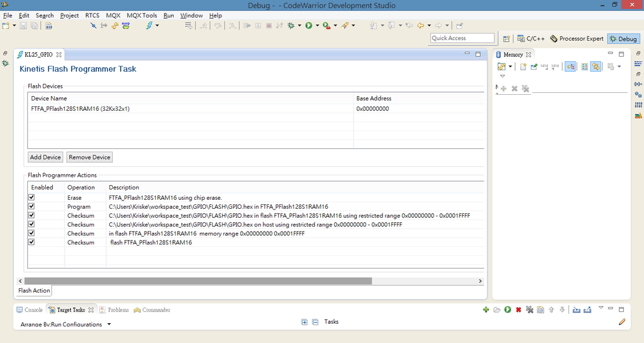Execute target task with green play icon
This screenshot has height=343, width=644.
pyautogui.click(x=508, y=309)
